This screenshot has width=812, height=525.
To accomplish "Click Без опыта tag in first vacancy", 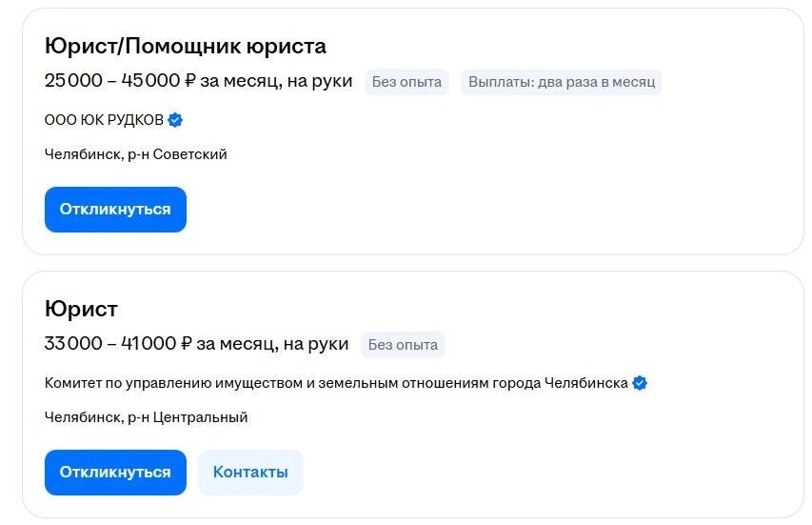I will click(406, 82).
